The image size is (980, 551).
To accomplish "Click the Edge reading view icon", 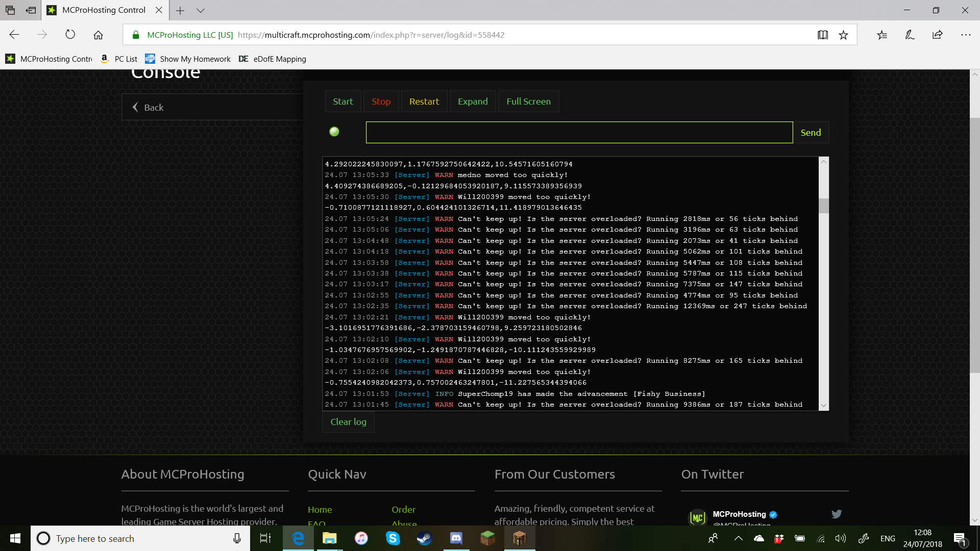I will [x=822, y=35].
